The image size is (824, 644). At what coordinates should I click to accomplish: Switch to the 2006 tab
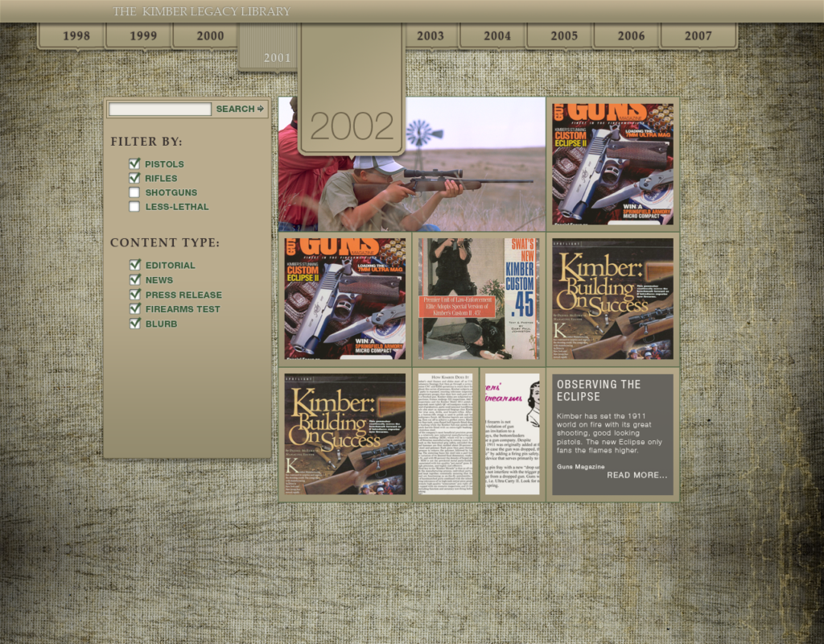(627, 35)
